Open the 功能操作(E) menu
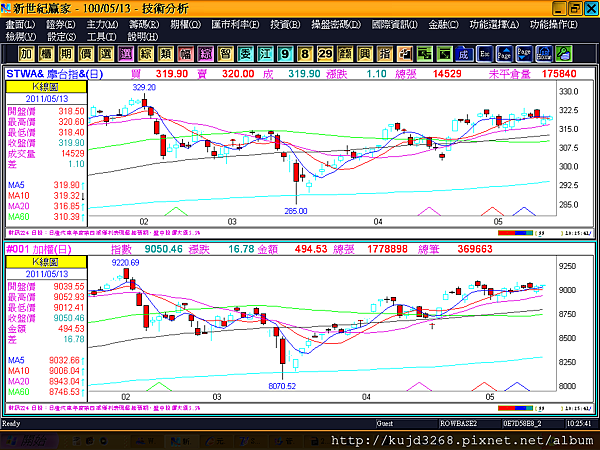Viewport: 600px width, 450px height. click(554, 24)
